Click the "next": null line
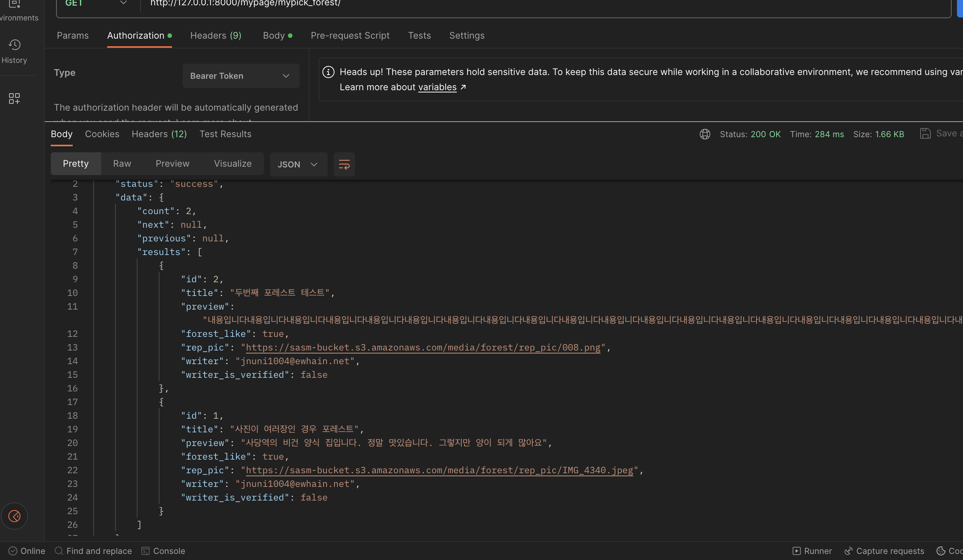The width and height of the screenshot is (963, 560). pyautogui.click(x=172, y=225)
